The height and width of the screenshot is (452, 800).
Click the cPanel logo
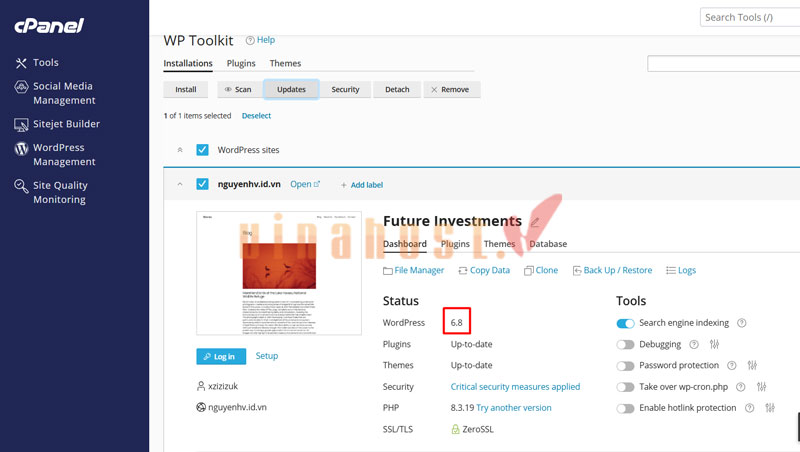(49, 26)
